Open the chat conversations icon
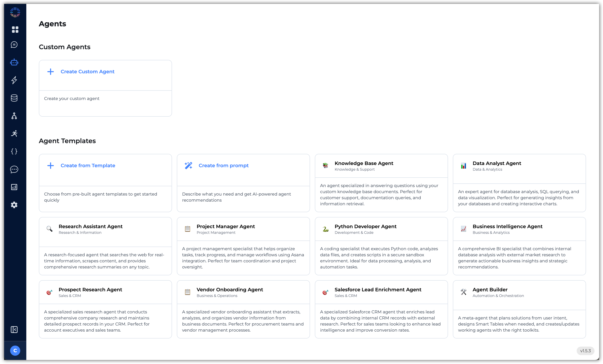The image size is (603, 364). [14, 45]
